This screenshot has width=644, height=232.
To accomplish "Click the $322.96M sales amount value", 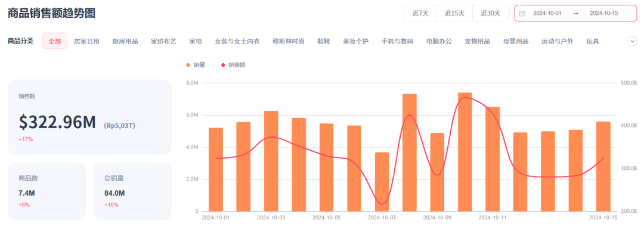I will [57, 122].
